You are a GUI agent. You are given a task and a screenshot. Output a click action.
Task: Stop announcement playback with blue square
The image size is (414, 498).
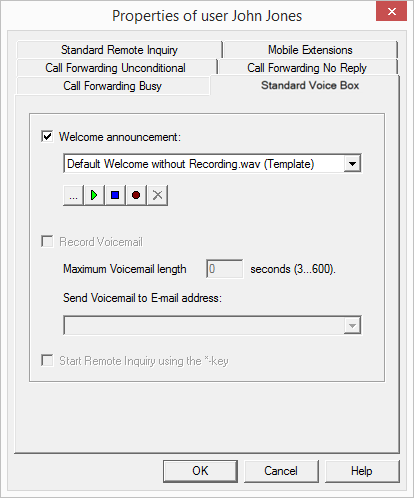pos(115,195)
